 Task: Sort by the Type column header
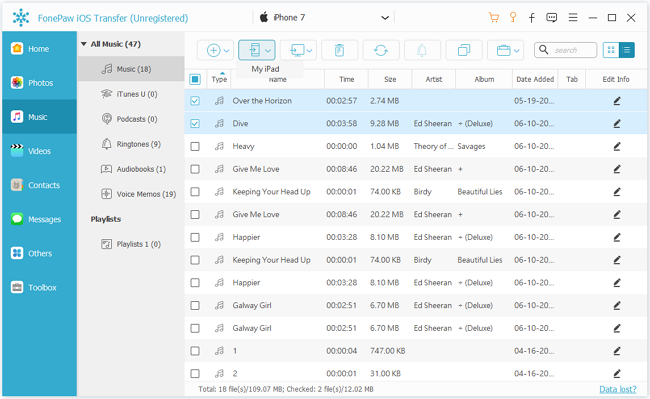219,79
